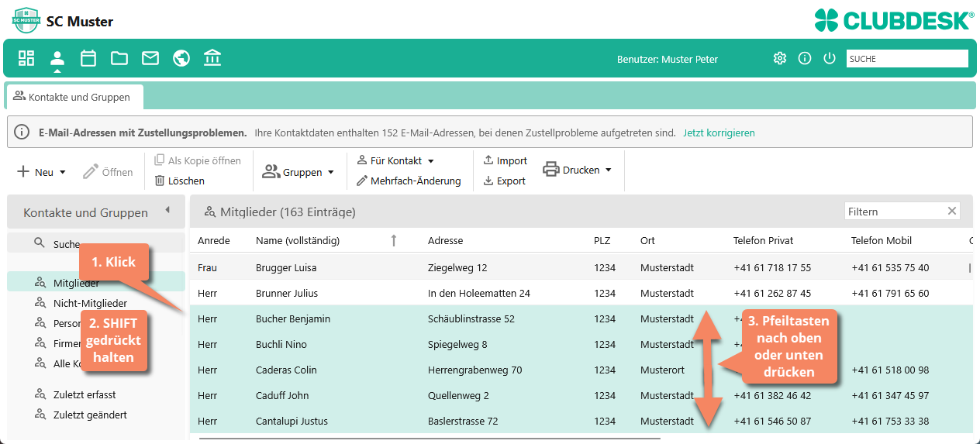Screen dimensions: 980x444
Task: Open the Drucken dropdown
Action: click(x=578, y=170)
